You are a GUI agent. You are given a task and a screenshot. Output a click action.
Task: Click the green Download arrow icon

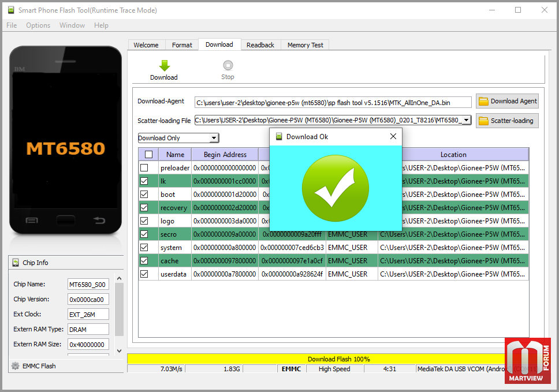165,66
